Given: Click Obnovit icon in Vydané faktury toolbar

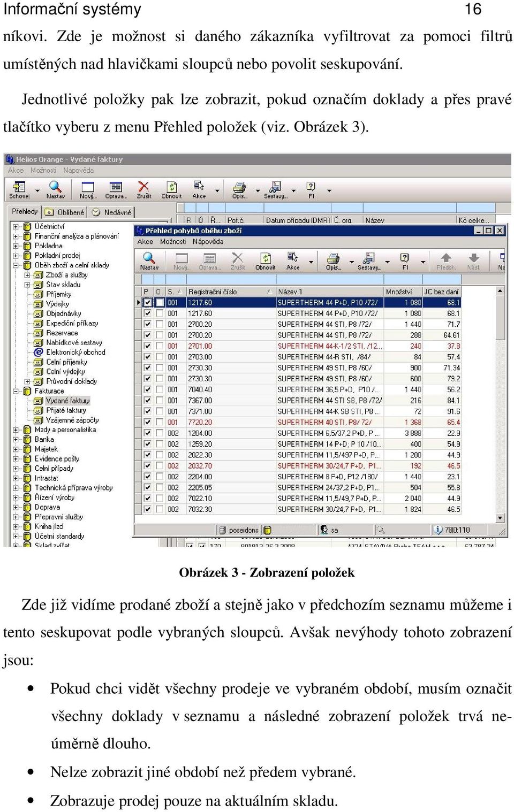Looking at the screenshot, I should (171, 187).
